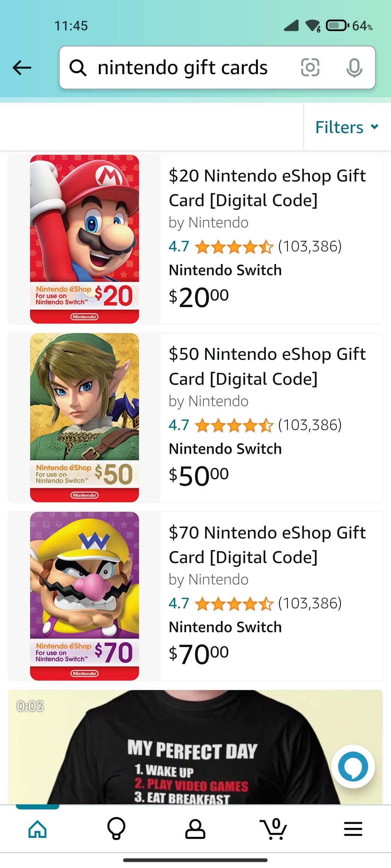Open camera lens search icon
The height and width of the screenshot is (868, 391).
point(310,68)
